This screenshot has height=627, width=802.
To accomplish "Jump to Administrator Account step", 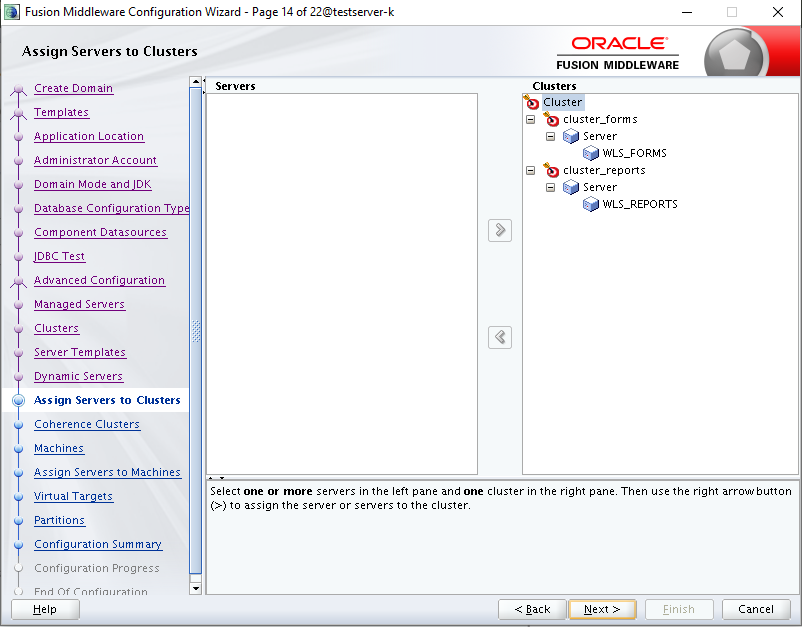I will click(95, 161).
